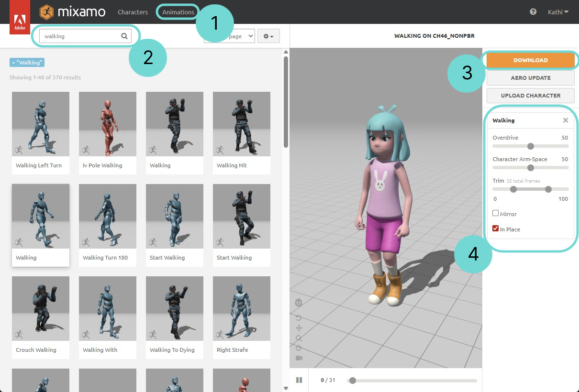This screenshot has width=579, height=392.
Task: Click the Overdrive slider handle
Action: click(530, 146)
